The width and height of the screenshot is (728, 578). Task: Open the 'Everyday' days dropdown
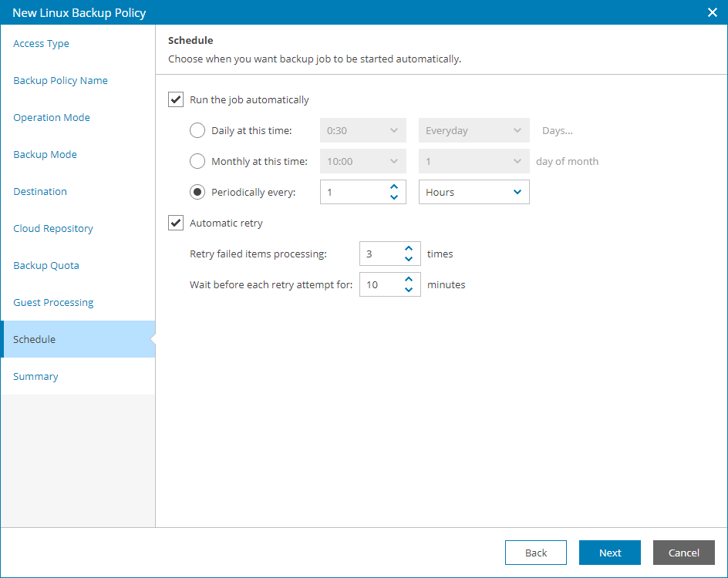click(474, 130)
